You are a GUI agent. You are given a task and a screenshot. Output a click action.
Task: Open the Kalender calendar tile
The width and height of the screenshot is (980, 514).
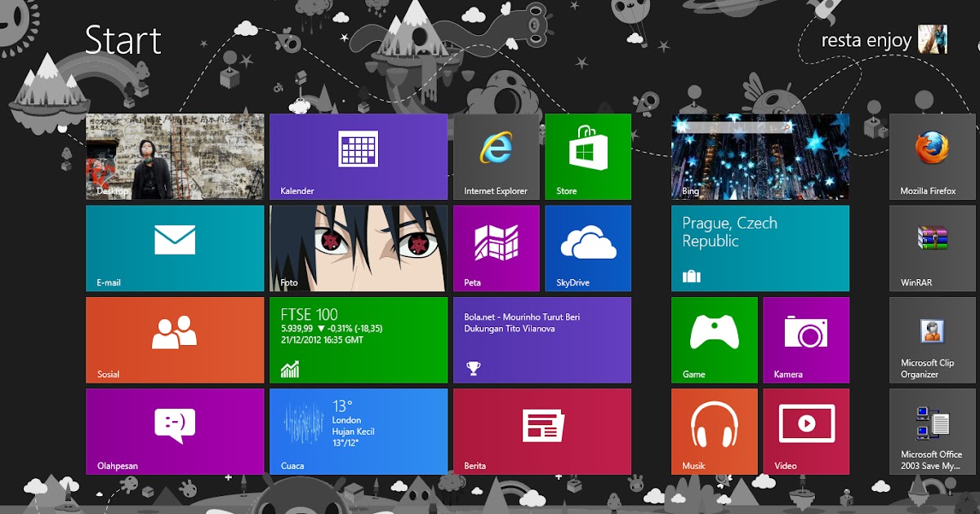point(359,157)
